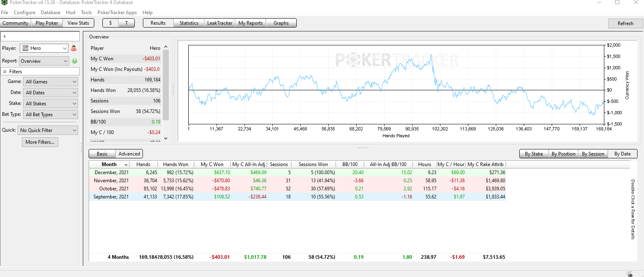
Task: Sort by My C All-In Adj column
Action: (x=249, y=164)
